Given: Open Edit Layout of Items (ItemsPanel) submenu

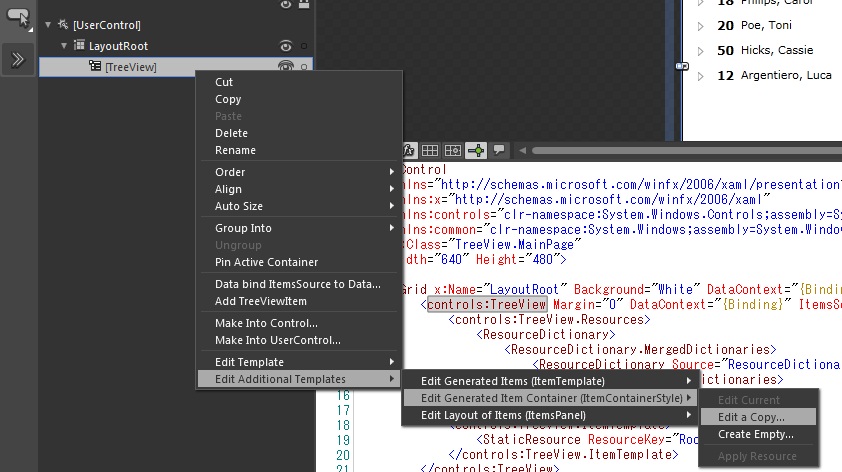Looking at the screenshot, I should point(550,415).
